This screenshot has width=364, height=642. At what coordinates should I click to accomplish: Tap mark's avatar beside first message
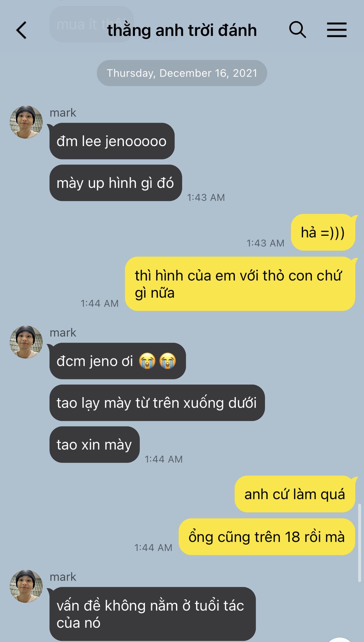tap(26, 122)
